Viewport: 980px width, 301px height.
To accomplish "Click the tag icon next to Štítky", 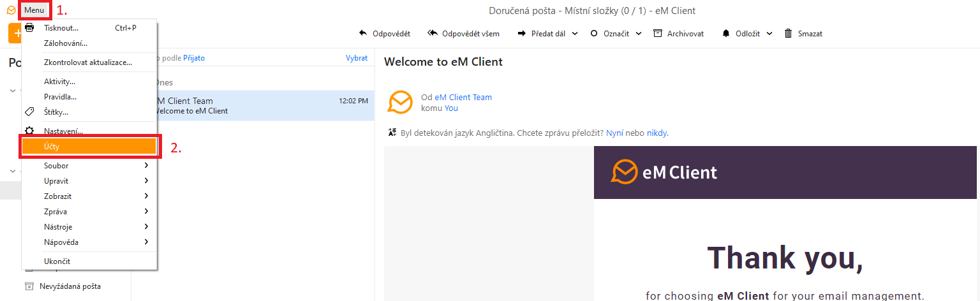I will (x=29, y=112).
